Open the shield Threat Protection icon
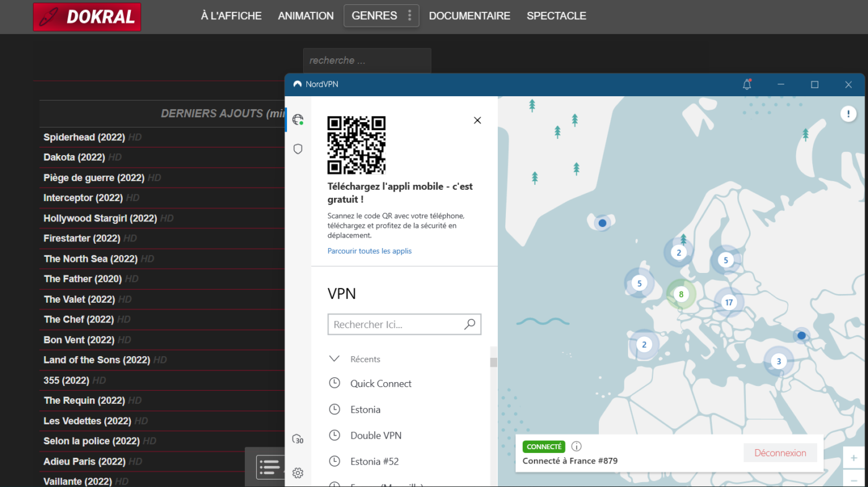Screen dimensions: 868x487 (x=298, y=149)
